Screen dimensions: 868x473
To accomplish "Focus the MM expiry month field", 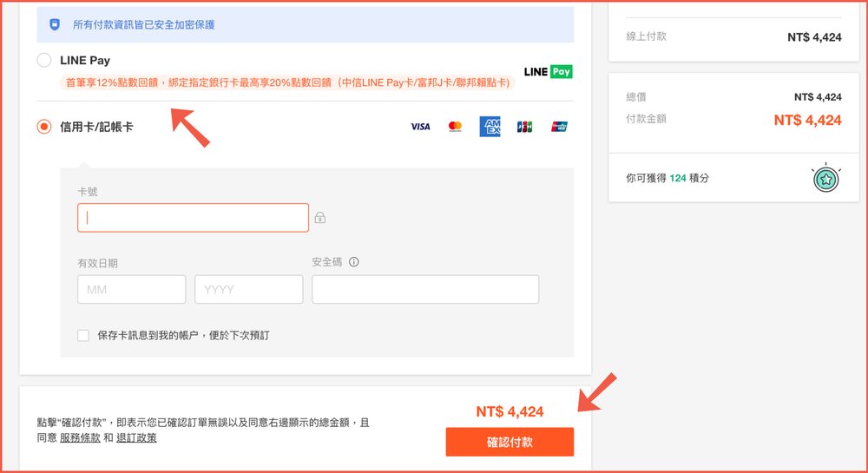I will (x=132, y=289).
